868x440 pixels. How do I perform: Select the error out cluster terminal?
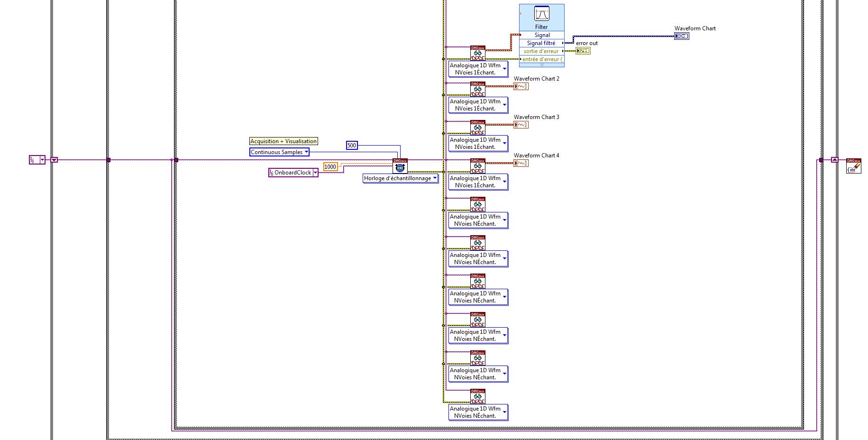pyautogui.click(x=583, y=51)
